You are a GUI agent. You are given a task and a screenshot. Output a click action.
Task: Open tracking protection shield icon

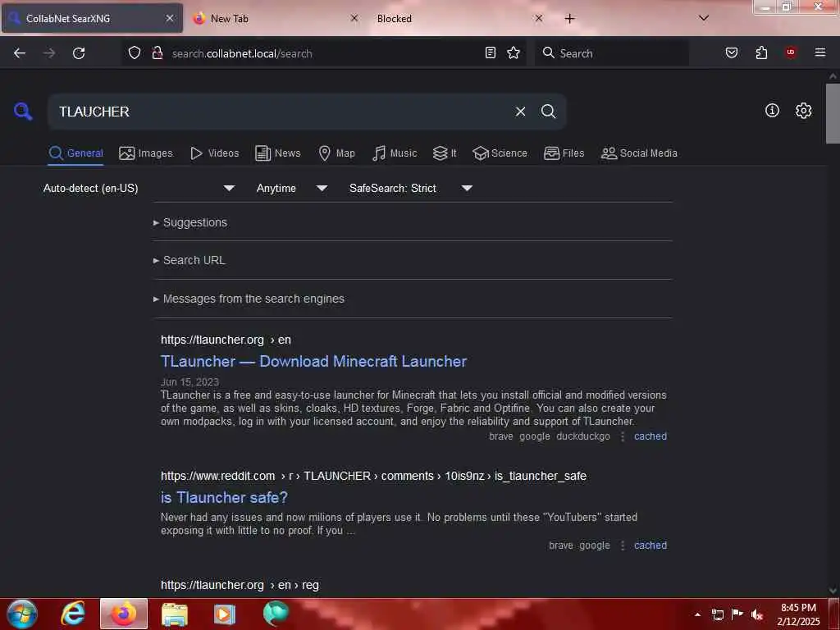pos(135,53)
